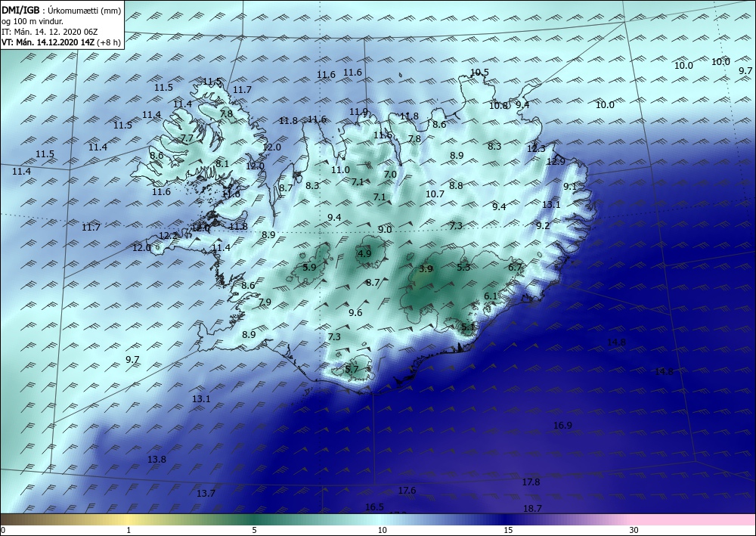Click the 17.8 value over the ocean
The image size is (756, 536).
(531, 482)
